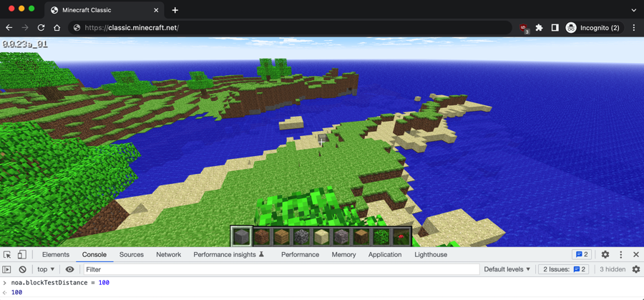644x300 pixels.
Task: Reload the Minecraft Classic page
Action: point(41,27)
